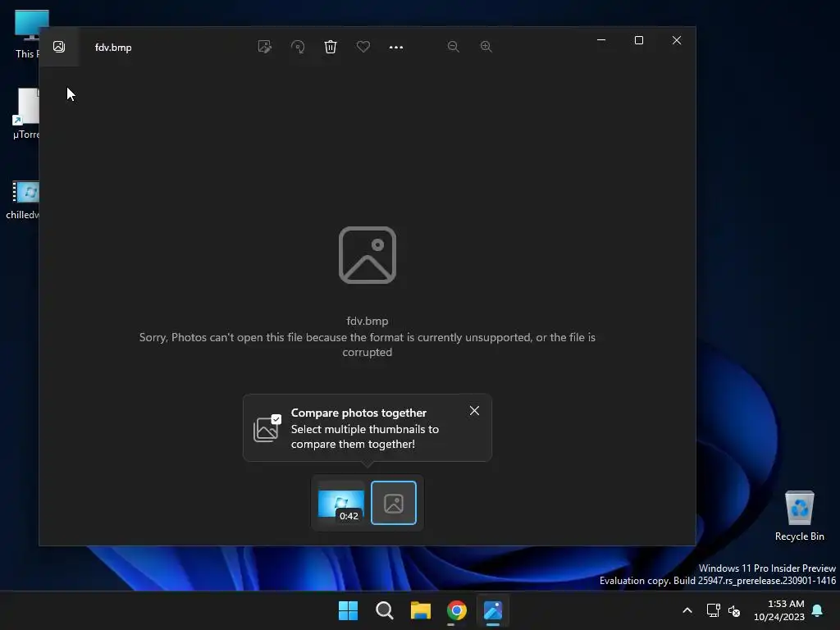Open the Windows Start menu
Viewport: 840px width, 630px height.
point(348,610)
